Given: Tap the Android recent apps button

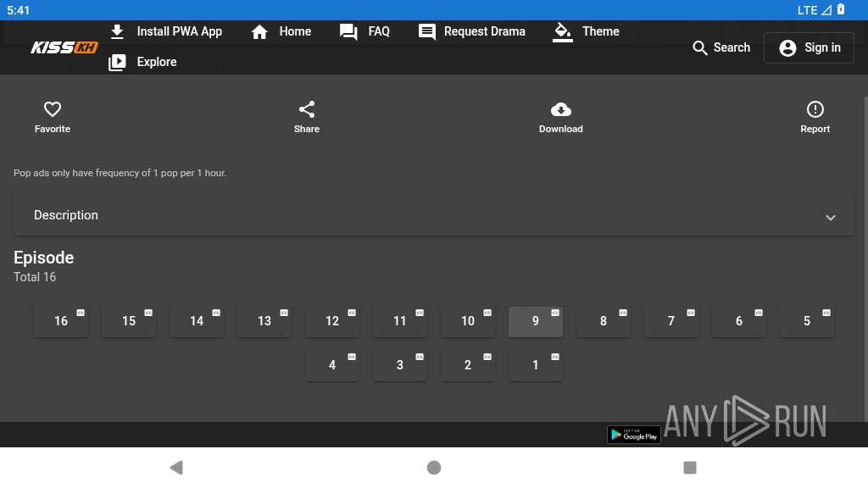Looking at the screenshot, I should 690,468.
